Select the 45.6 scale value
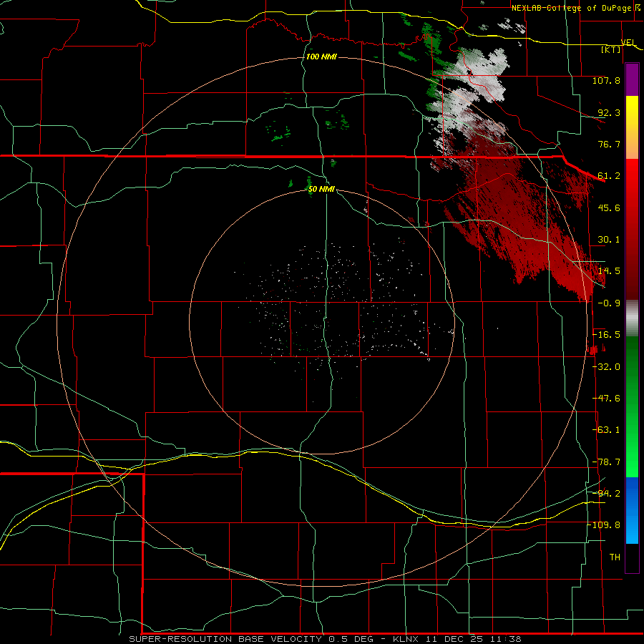Screen dimensions: 644x644 pyautogui.click(x=609, y=208)
